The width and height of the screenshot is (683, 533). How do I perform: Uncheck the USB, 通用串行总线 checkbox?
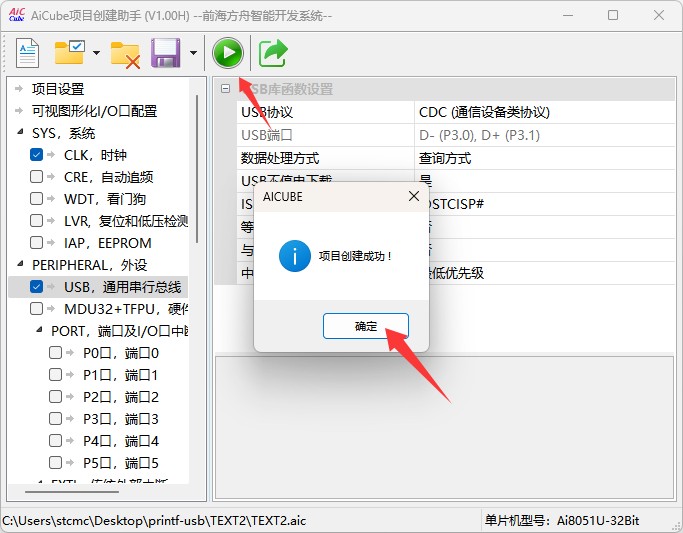[x=37, y=287]
